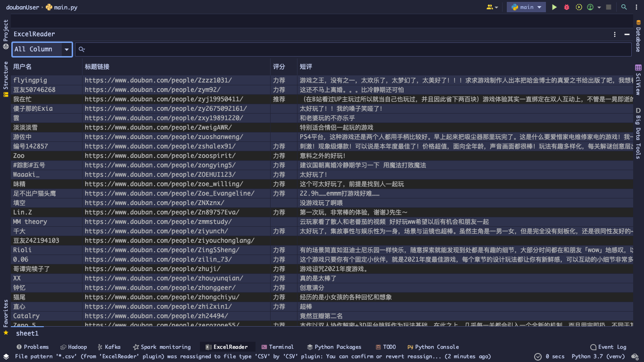Click the ExcelReader search input field
This screenshot has width=644, height=362.
(353, 49)
